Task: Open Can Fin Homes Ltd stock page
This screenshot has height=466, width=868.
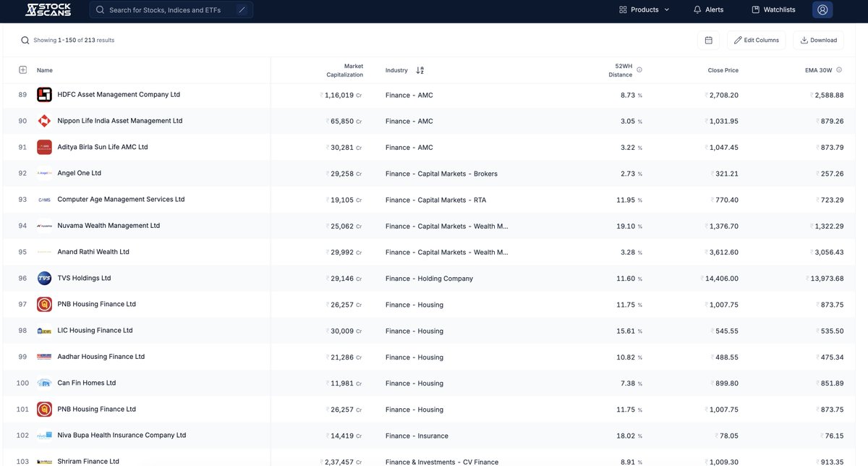Action: pyautogui.click(x=86, y=383)
